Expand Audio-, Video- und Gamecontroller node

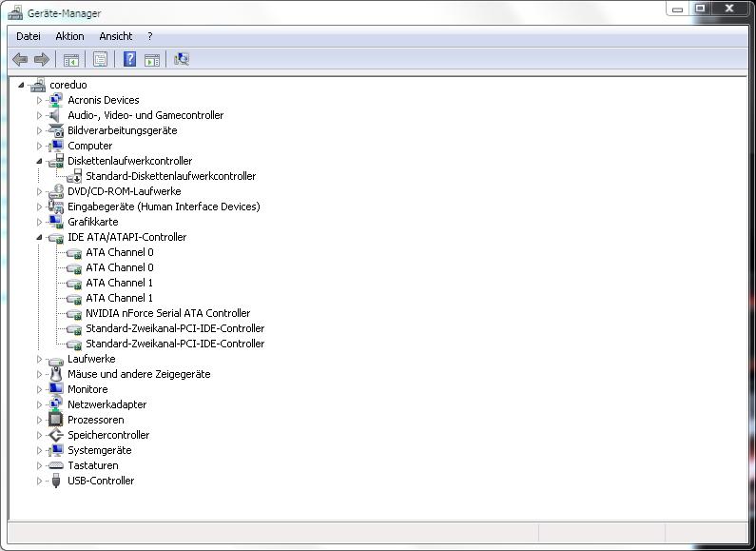pos(39,115)
